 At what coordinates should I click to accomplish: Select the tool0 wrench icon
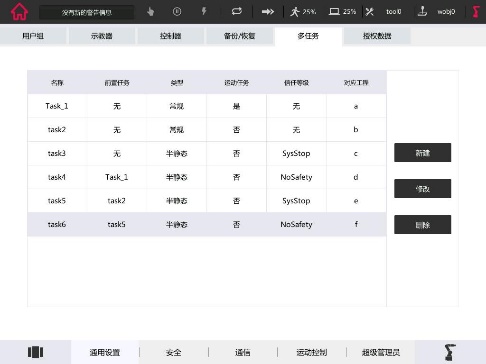click(370, 12)
